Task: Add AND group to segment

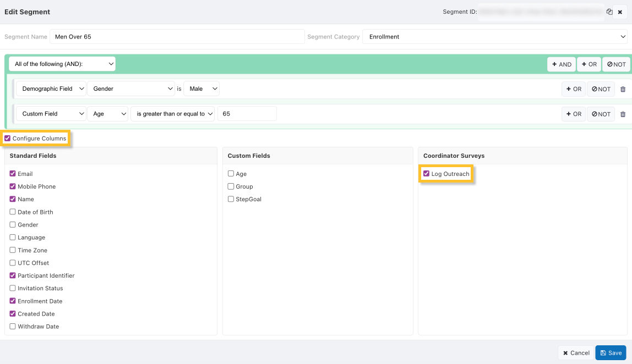Action: (x=561, y=64)
